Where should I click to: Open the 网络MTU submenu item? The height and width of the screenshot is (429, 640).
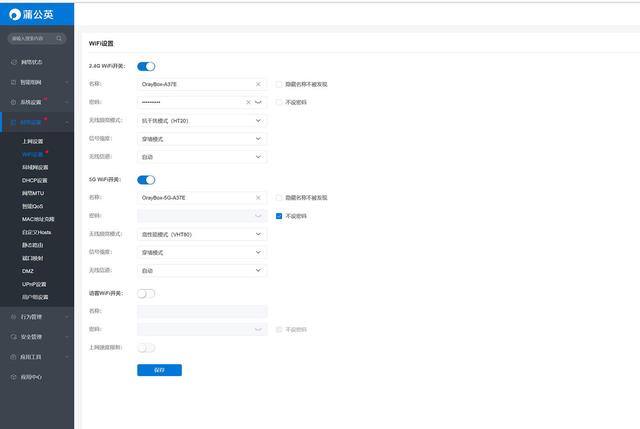[33, 193]
